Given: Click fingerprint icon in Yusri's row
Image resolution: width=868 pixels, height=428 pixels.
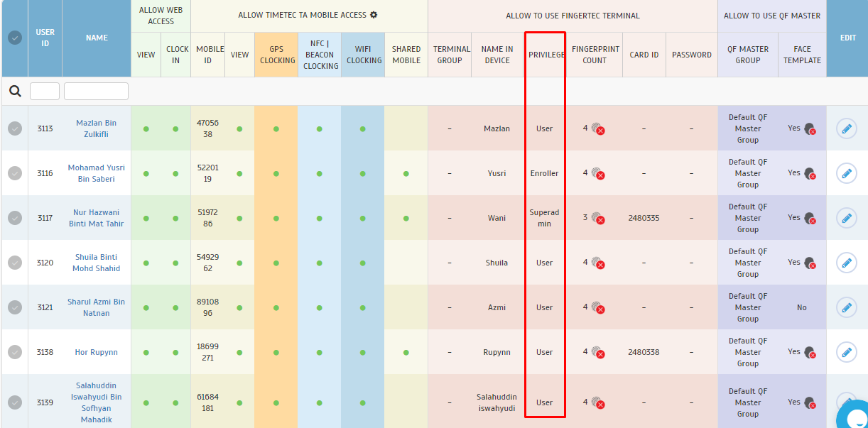Looking at the screenshot, I should pos(597,173).
